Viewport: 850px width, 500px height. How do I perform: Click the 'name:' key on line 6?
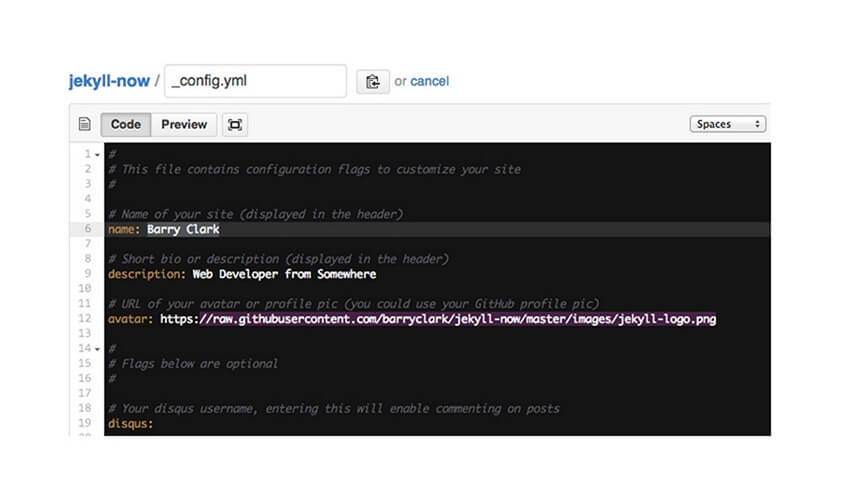coord(124,229)
